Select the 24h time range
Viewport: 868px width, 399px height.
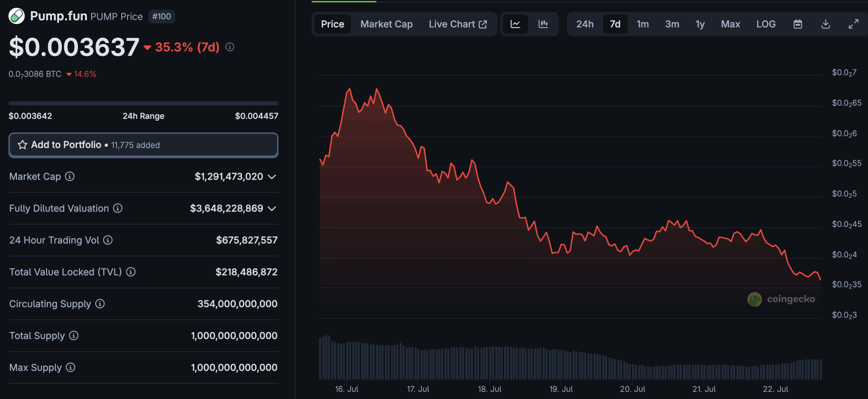tap(585, 24)
